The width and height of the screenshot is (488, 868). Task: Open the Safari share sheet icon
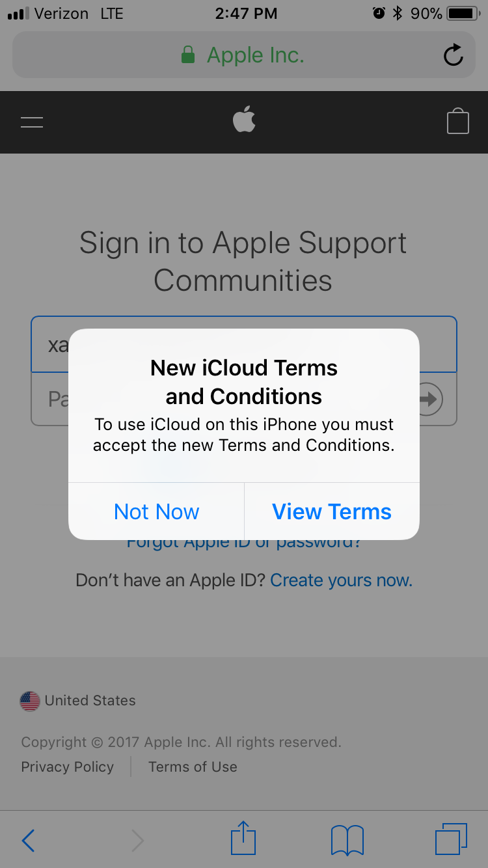(x=243, y=838)
